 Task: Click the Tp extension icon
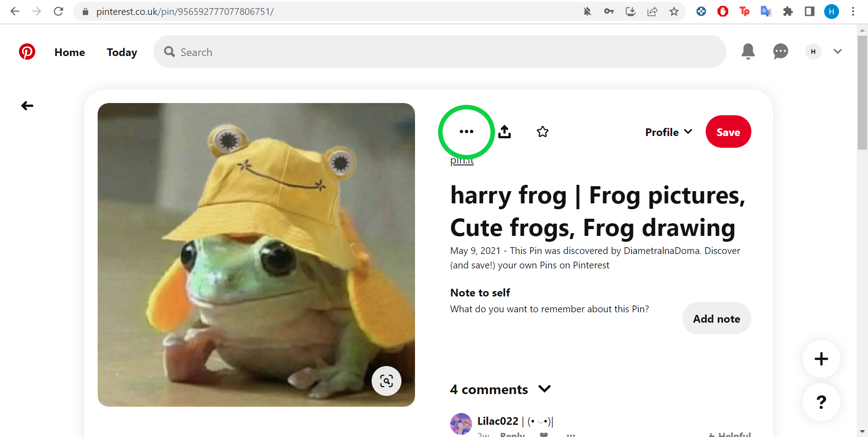pyautogui.click(x=745, y=12)
